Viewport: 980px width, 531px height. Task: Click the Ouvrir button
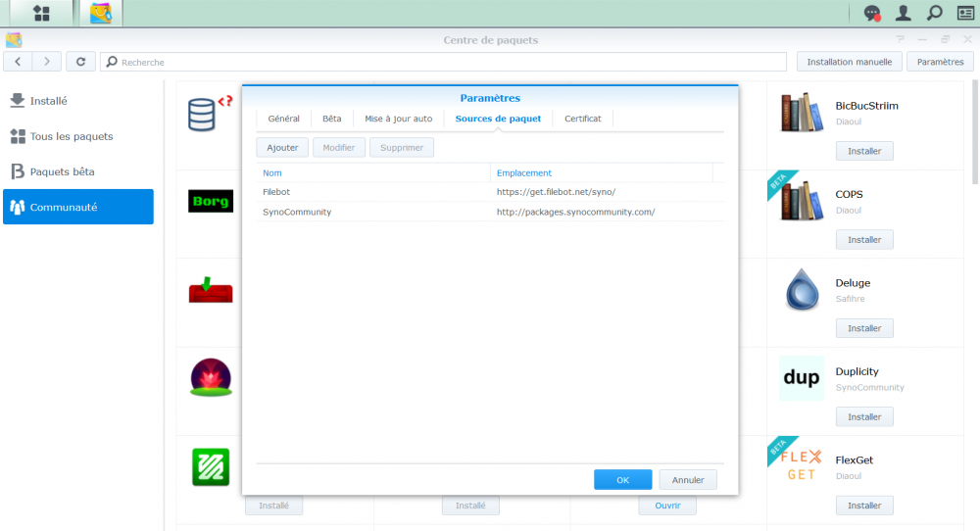tap(667, 506)
